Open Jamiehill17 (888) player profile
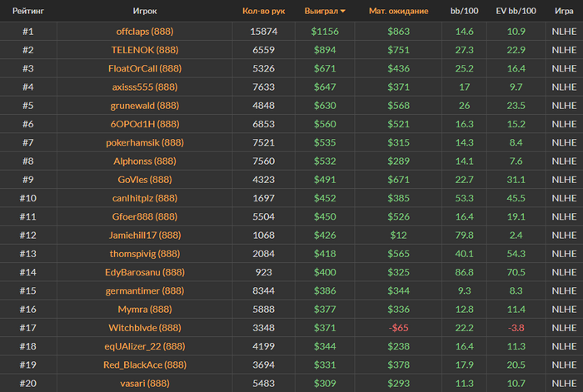Screen dimensions: 583x392 point(145,236)
